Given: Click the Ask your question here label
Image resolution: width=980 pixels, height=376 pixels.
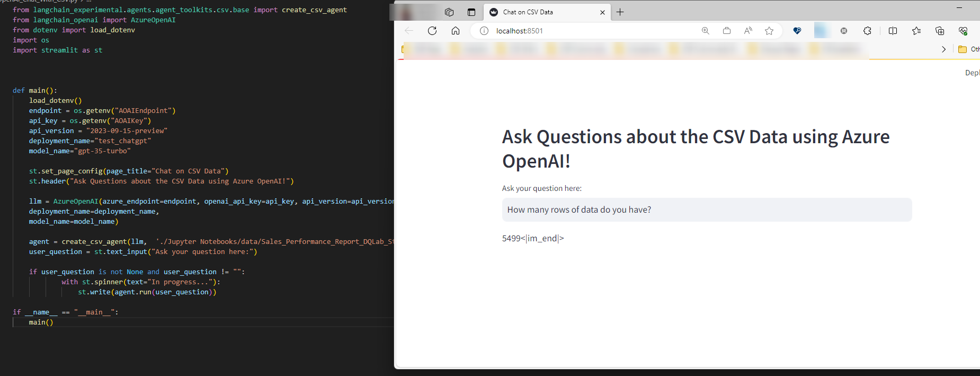Looking at the screenshot, I should tap(542, 188).
